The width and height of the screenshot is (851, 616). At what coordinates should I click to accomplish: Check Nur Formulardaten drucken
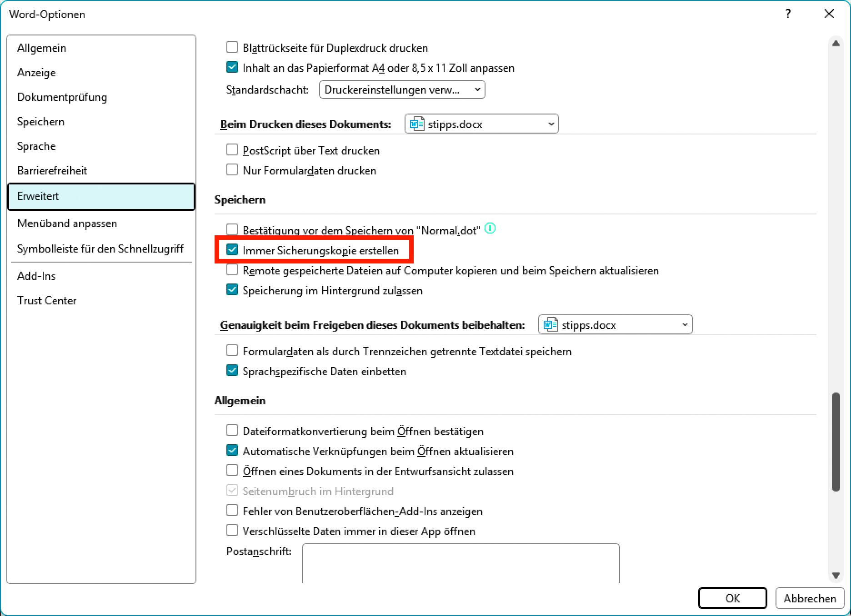[232, 170]
